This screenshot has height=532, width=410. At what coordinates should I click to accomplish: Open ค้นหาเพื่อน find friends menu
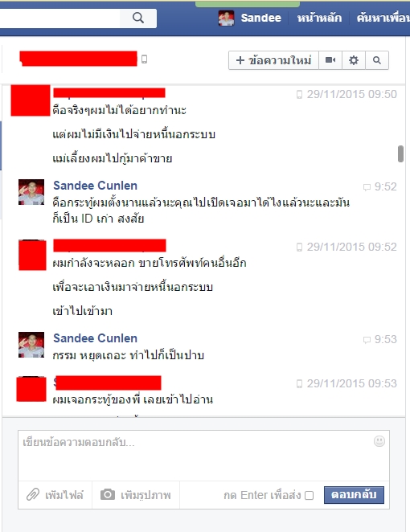pos(383,18)
